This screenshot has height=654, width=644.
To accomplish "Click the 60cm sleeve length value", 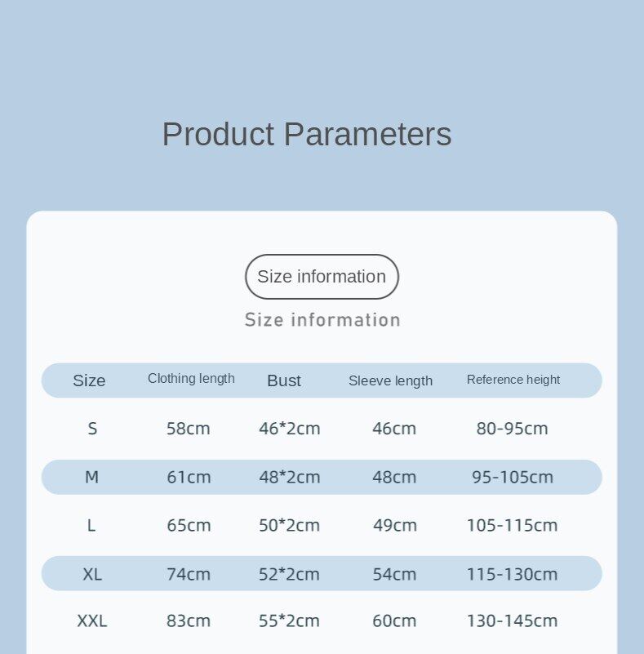I will (x=395, y=621).
